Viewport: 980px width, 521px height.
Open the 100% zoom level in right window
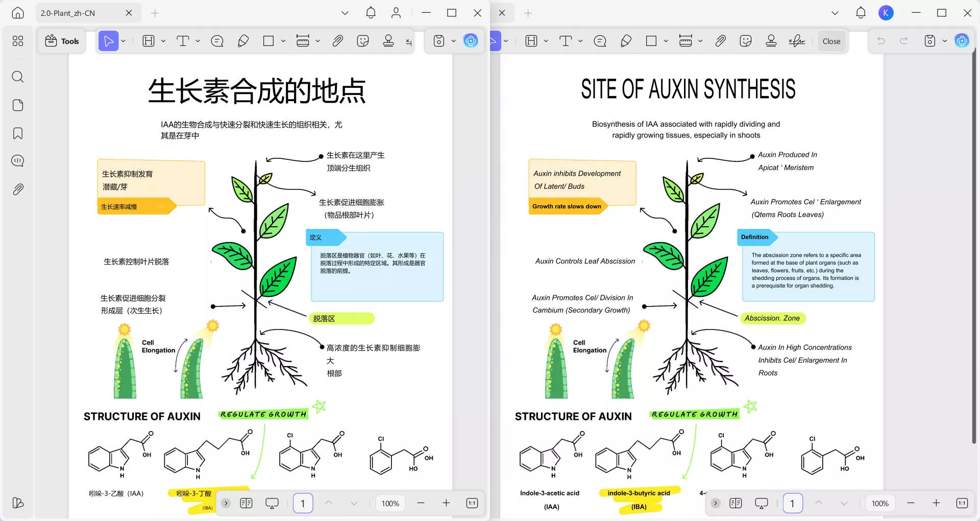tap(880, 504)
